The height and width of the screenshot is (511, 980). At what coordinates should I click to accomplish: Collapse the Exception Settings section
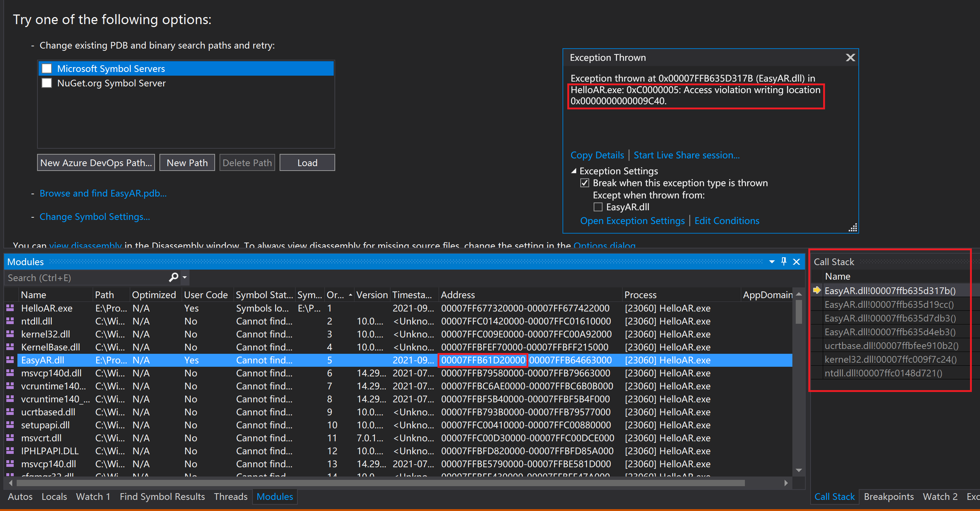[x=574, y=171]
